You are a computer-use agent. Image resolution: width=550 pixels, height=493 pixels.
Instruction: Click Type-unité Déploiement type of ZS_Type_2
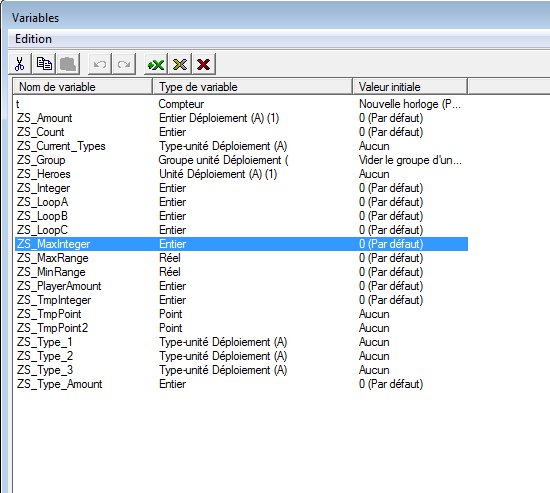coord(223,356)
